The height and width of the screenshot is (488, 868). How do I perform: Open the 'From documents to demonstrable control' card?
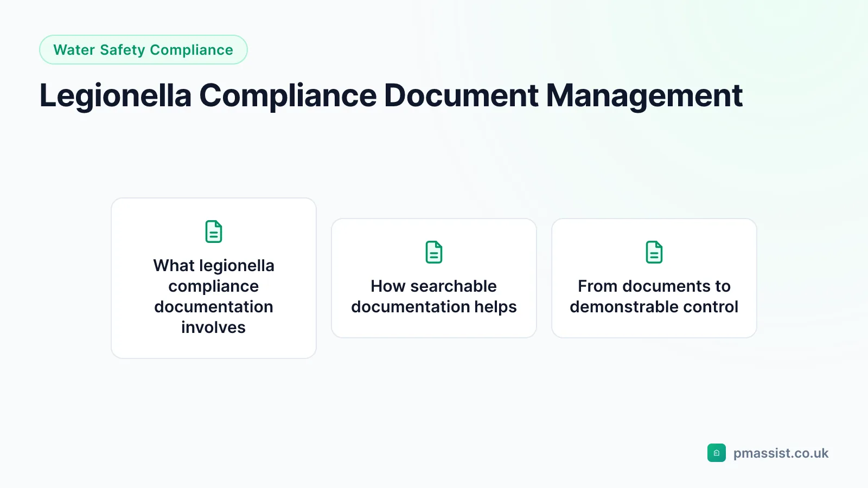pyautogui.click(x=654, y=278)
